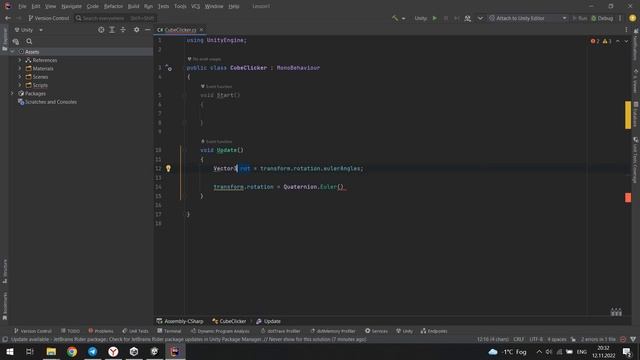Click the class gutter icon beside CubeClicker
The width and height of the screenshot is (640, 360).
(x=169, y=68)
